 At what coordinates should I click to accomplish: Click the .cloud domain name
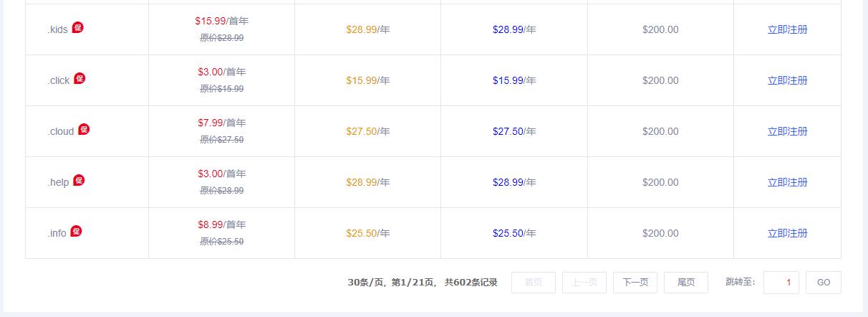61,132
